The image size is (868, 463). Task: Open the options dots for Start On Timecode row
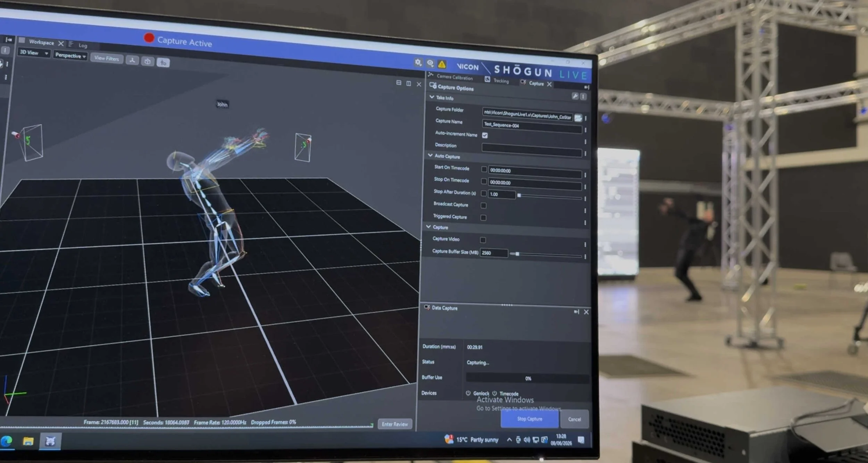pos(585,175)
